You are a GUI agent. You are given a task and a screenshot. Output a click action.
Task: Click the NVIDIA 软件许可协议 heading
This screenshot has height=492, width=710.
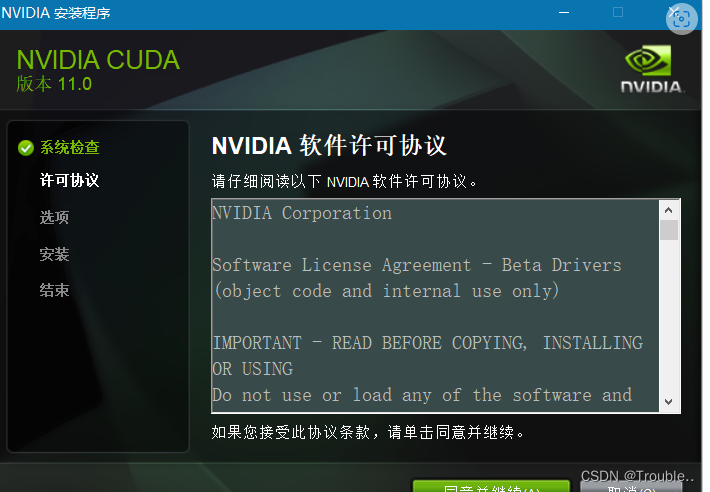point(329,146)
